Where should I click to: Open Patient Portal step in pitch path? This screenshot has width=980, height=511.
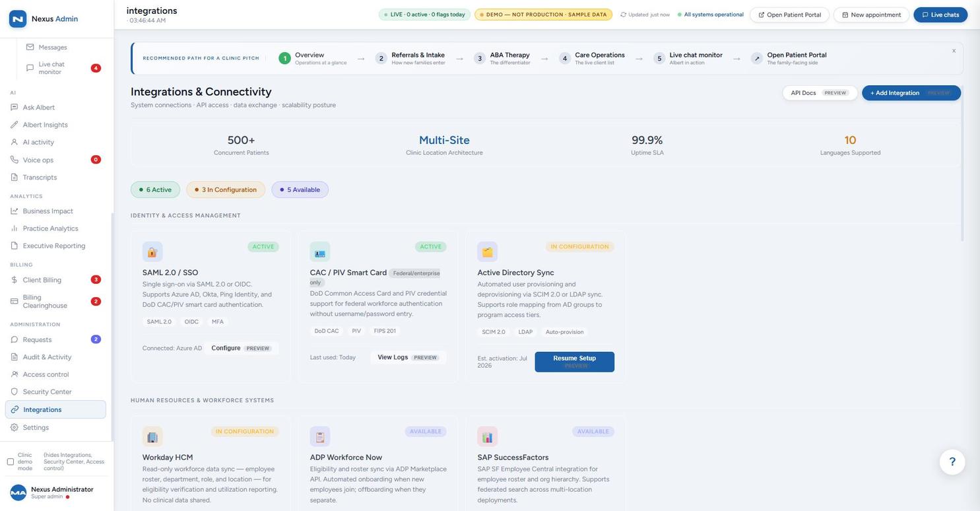(789, 58)
